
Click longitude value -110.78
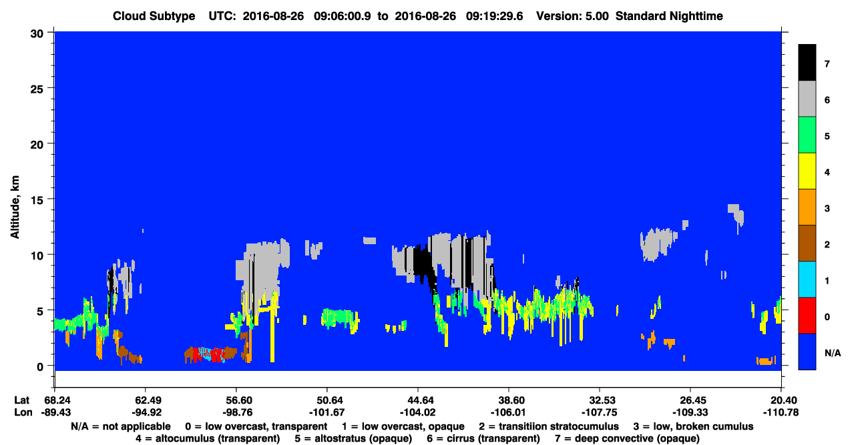point(781,413)
